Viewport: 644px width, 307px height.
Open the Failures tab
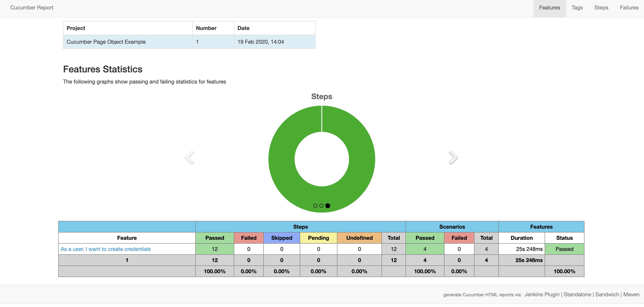pyautogui.click(x=629, y=8)
